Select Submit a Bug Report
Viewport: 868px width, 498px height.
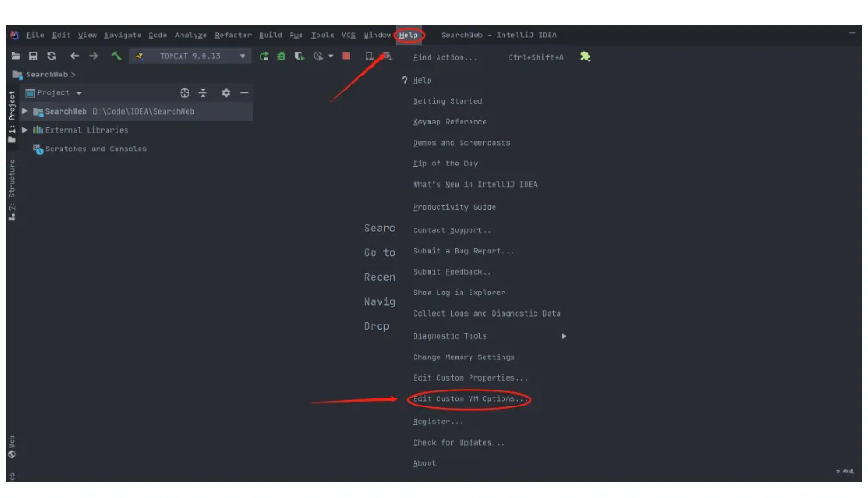pos(463,251)
